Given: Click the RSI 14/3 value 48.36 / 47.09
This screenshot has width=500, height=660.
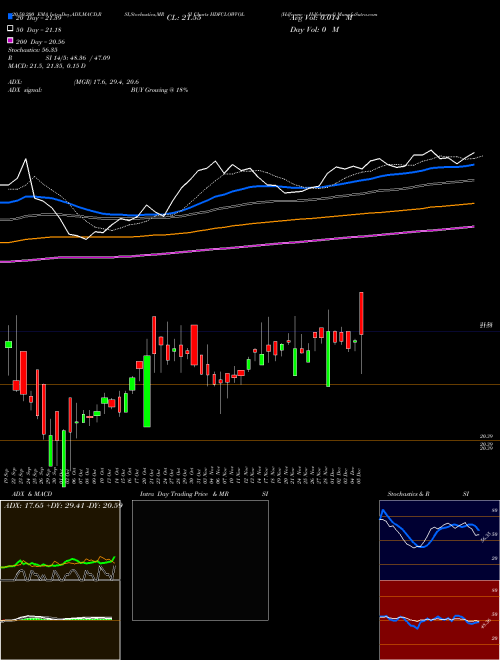Looking at the screenshot, I should (x=78, y=58).
